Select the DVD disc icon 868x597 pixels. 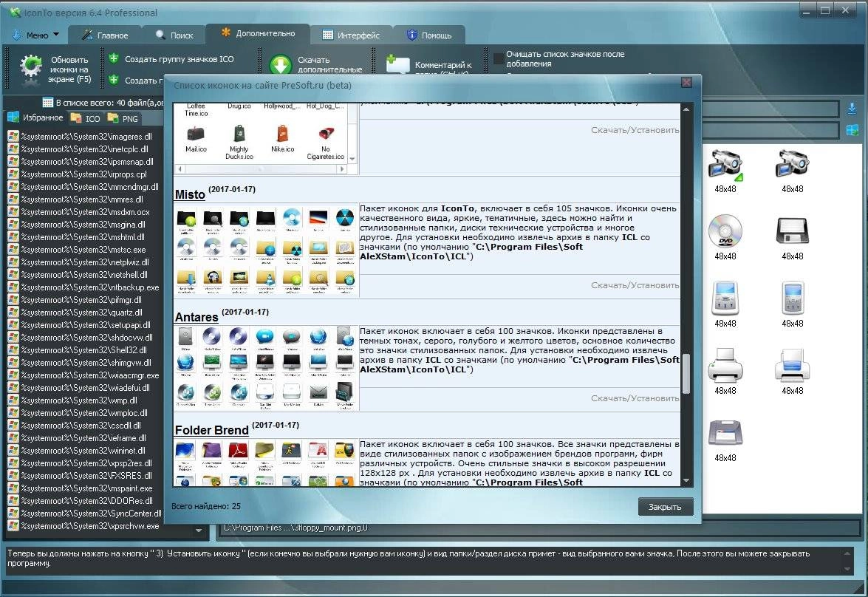pos(725,231)
